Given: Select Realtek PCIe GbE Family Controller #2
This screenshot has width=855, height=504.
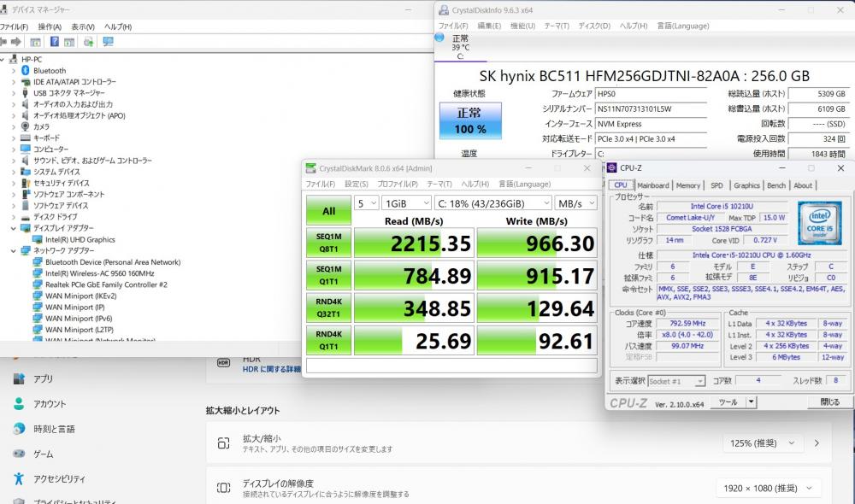Looking at the screenshot, I should (x=106, y=284).
